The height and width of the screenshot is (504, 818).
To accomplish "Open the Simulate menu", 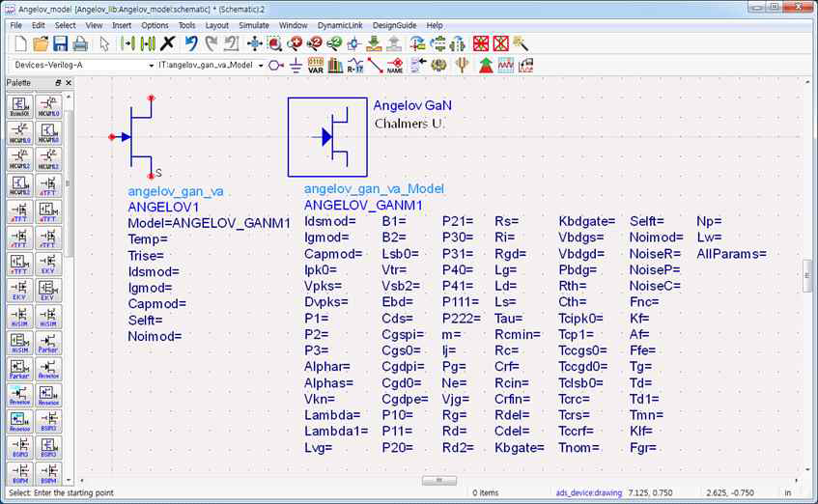I will pos(254,24).
